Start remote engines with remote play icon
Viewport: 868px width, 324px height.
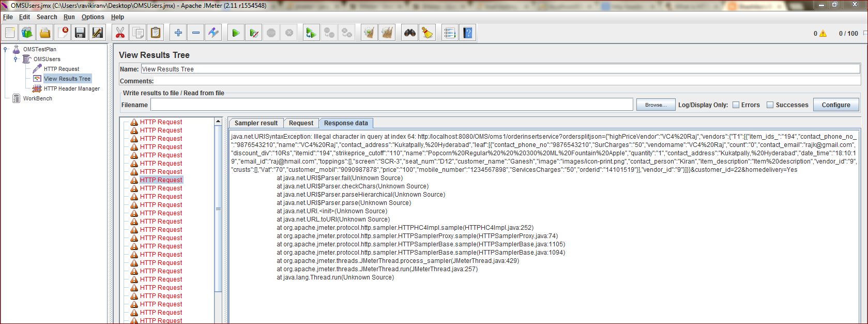click(311, 33)
